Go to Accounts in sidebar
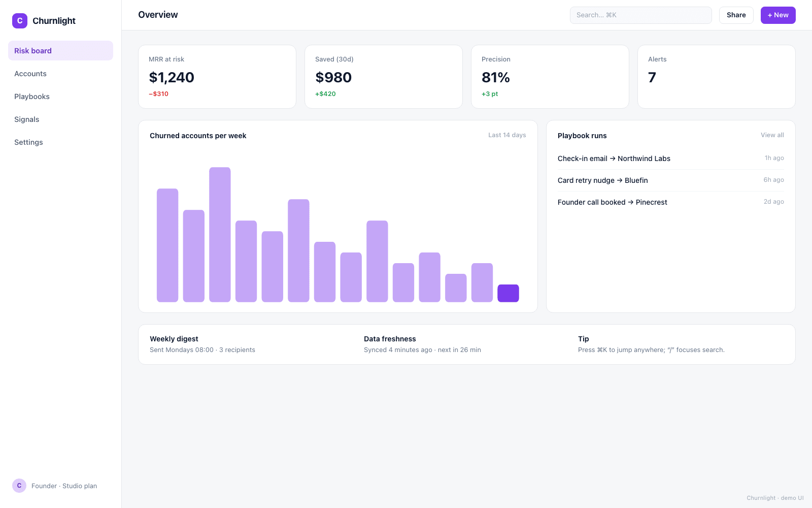 coord(60,74)
